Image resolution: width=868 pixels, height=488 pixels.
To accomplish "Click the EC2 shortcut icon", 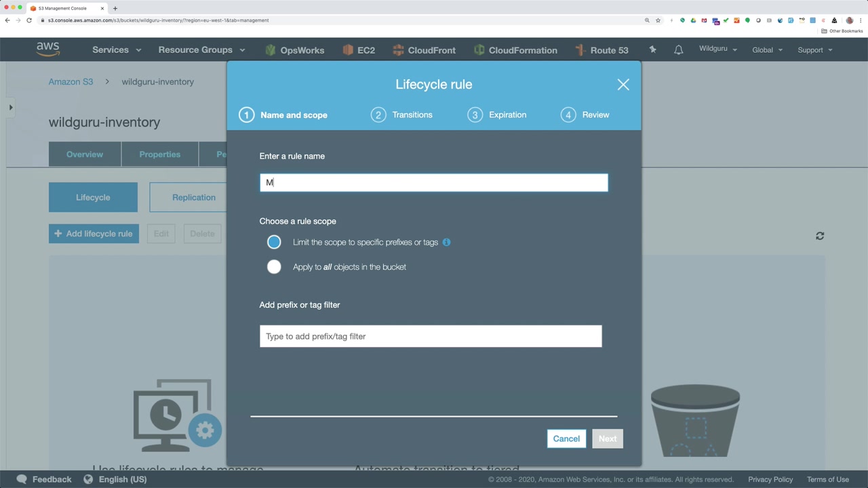I will 348,50.
